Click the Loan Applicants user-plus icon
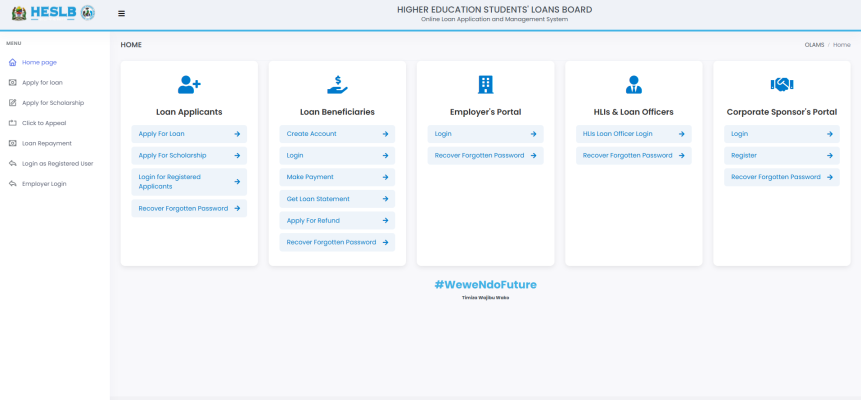Viewport: 861px width, 400px height. click(189, 85)
